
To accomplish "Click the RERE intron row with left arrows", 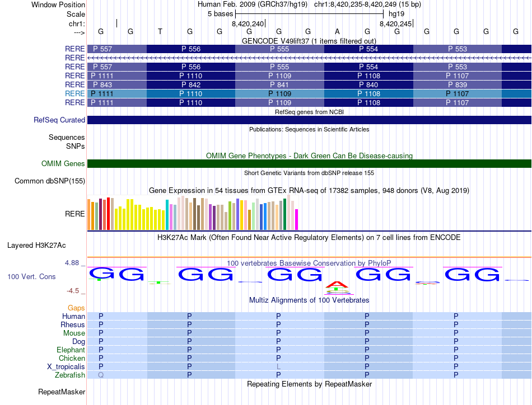I will (x=309, y=58).
